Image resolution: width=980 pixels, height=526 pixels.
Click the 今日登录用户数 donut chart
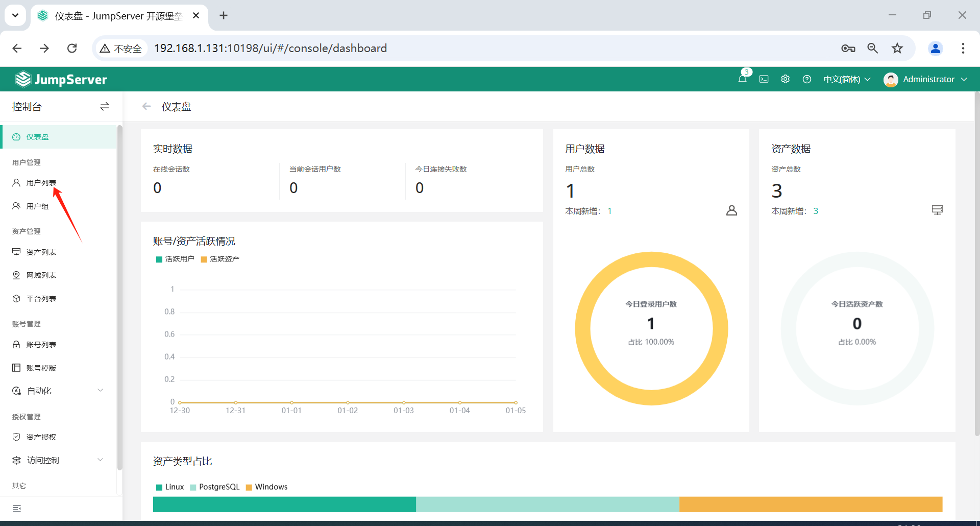pyautogui.click(x=651, y=328)
